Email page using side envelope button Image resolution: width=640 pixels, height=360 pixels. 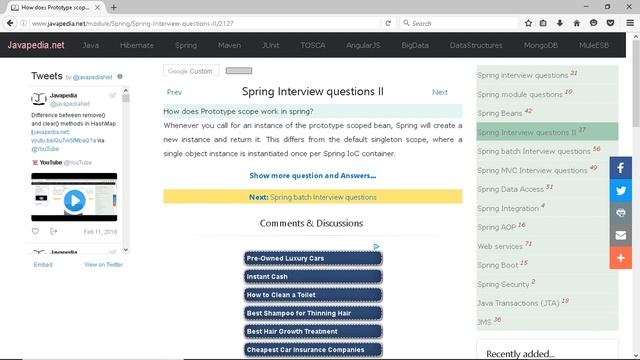click(x=620, y=235)
